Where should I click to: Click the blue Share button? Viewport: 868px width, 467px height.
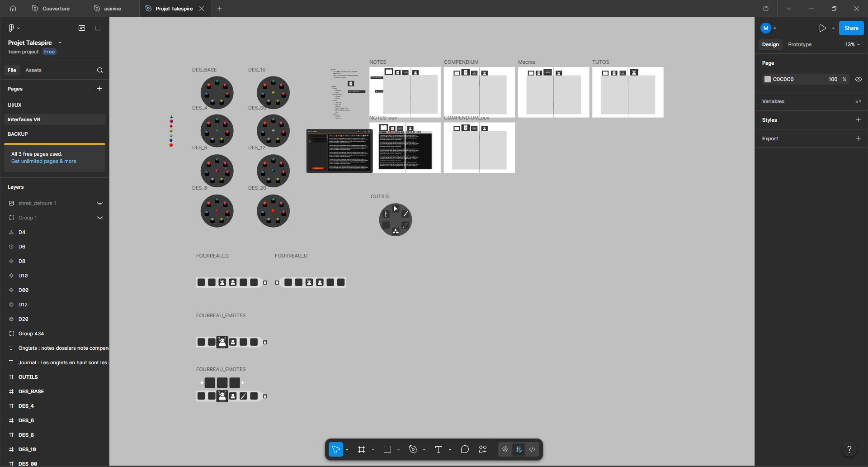tap(851, 28)
